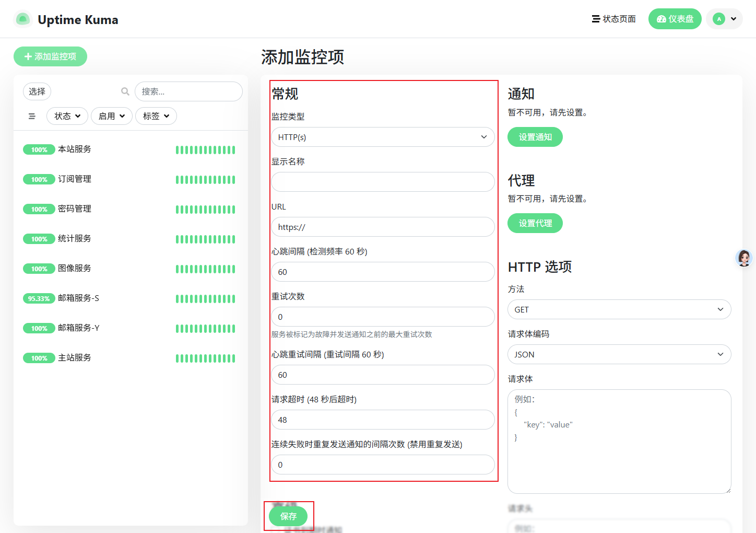This screenshot has width=756, height=533.
Task: Click 本站服务 heartbeat bar
Action: [x=206, y=150]
